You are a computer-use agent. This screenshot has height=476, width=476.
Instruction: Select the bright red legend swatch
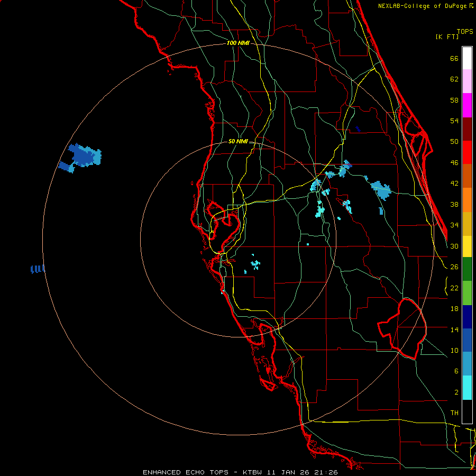[x=467, y=152]
